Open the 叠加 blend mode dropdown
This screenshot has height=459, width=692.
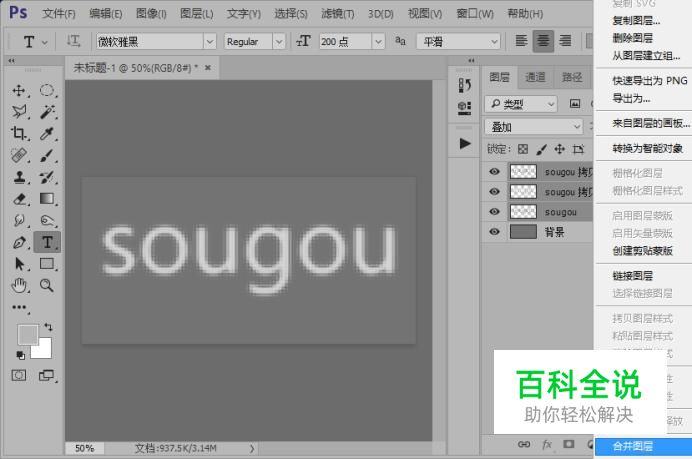pyautogui.click(x=534, y=127)
